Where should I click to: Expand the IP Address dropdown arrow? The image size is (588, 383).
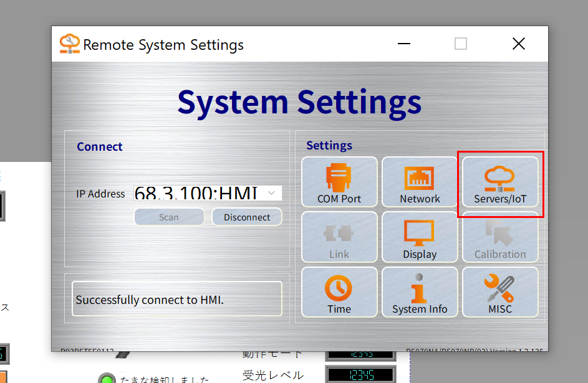tap(271, 194)
